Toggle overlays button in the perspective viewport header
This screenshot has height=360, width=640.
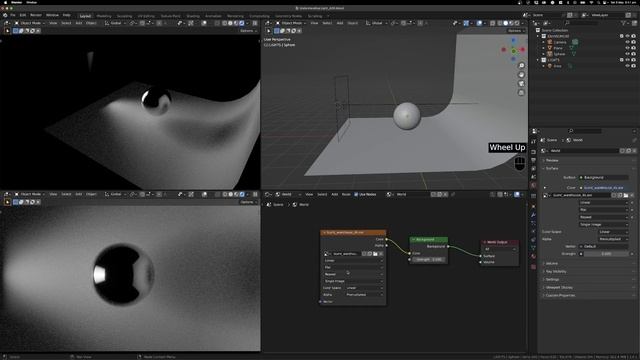(x=479, y=23)
